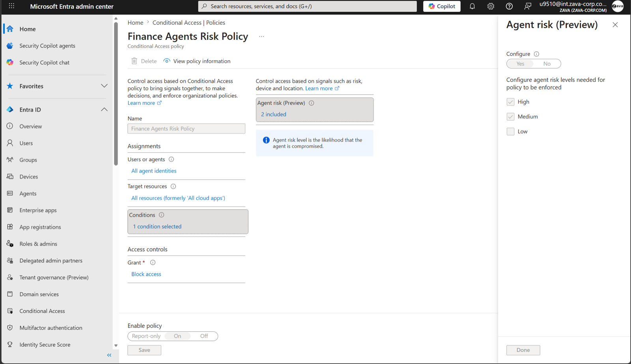Collapse the left navigation with double chevron
This screenshot has width=631, height=364.
coord(109,355)
